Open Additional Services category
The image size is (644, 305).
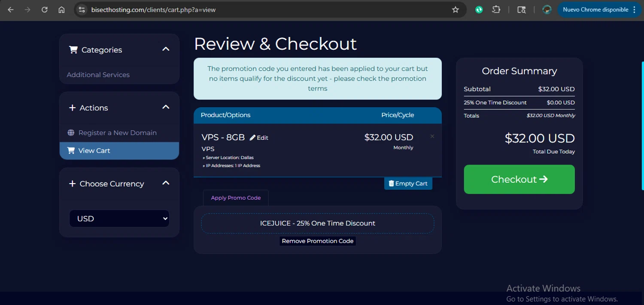(98, 75)
